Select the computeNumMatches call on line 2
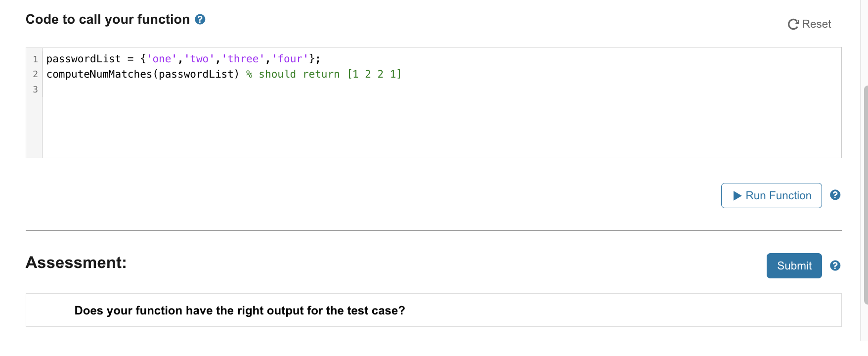Image resolution: width=868 pixels, height=356 pixels. point(142,74)
